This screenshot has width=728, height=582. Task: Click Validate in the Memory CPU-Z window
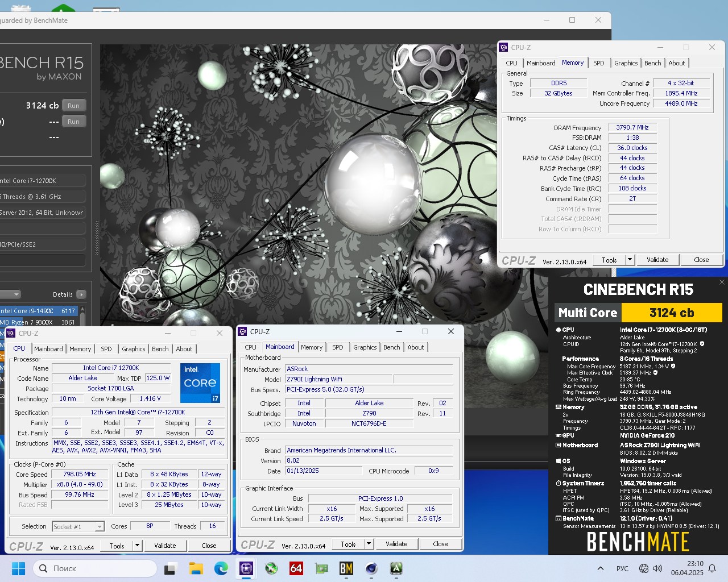[x=657, y=260]
